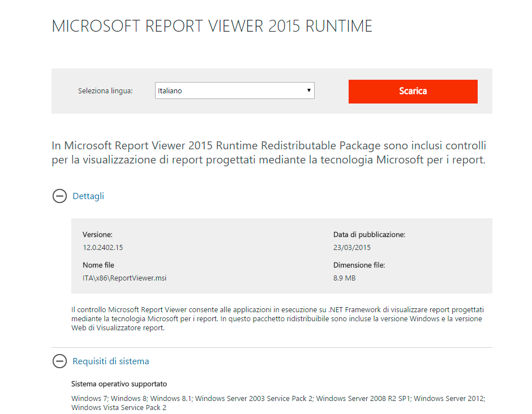
Task: Click the file size value 8.9 MB
Action: [344, 278]
